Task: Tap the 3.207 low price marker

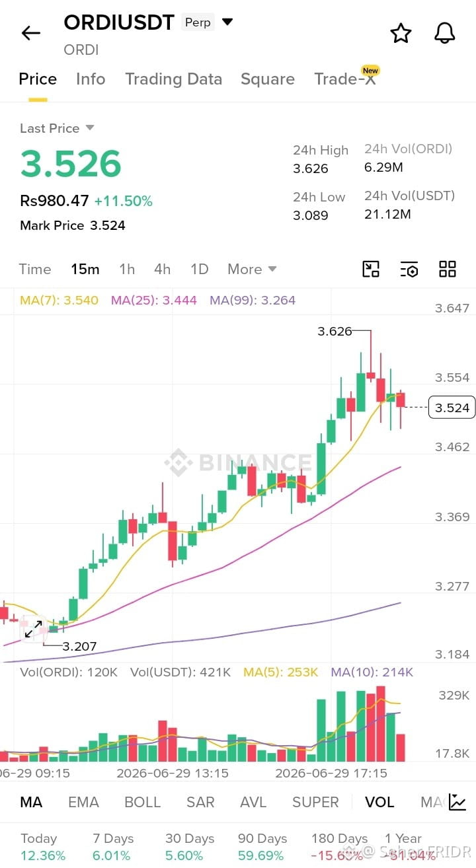Action: 79,646
